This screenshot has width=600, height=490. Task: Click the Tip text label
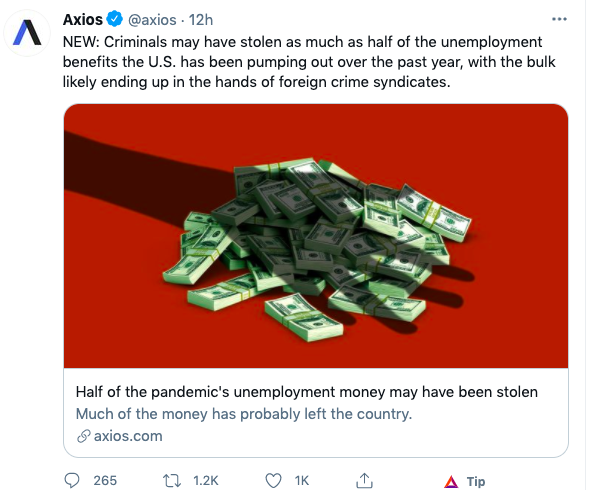[476, 481]
